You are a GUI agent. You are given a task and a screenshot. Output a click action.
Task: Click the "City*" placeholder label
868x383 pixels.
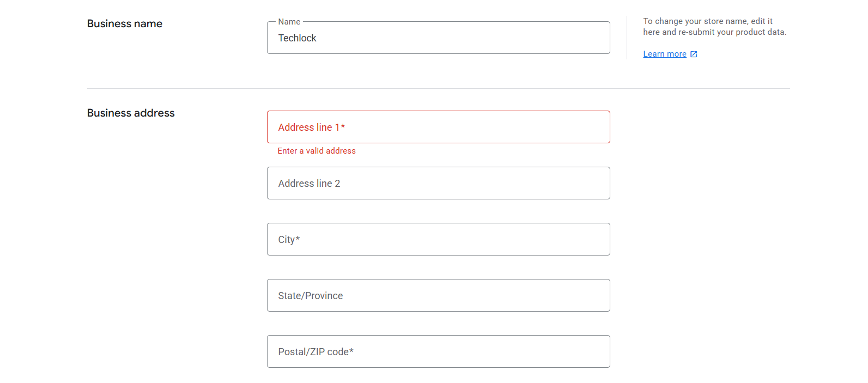pos(289,240)
